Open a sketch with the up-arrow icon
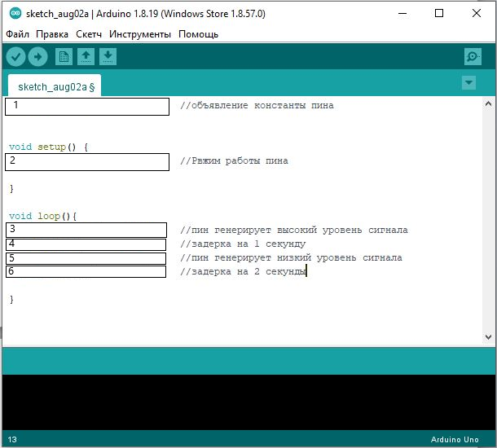Screen dimensions: 497x448 coord(86,57)
